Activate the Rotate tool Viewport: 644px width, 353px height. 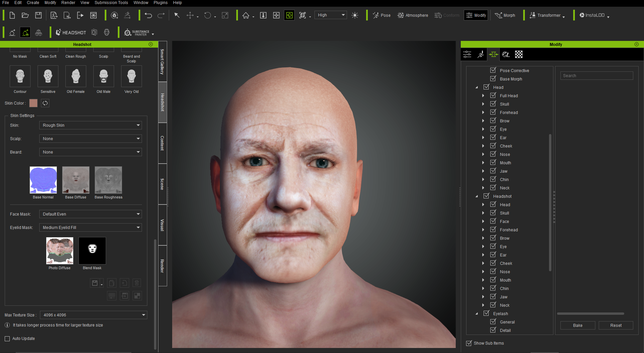[208, 15]
